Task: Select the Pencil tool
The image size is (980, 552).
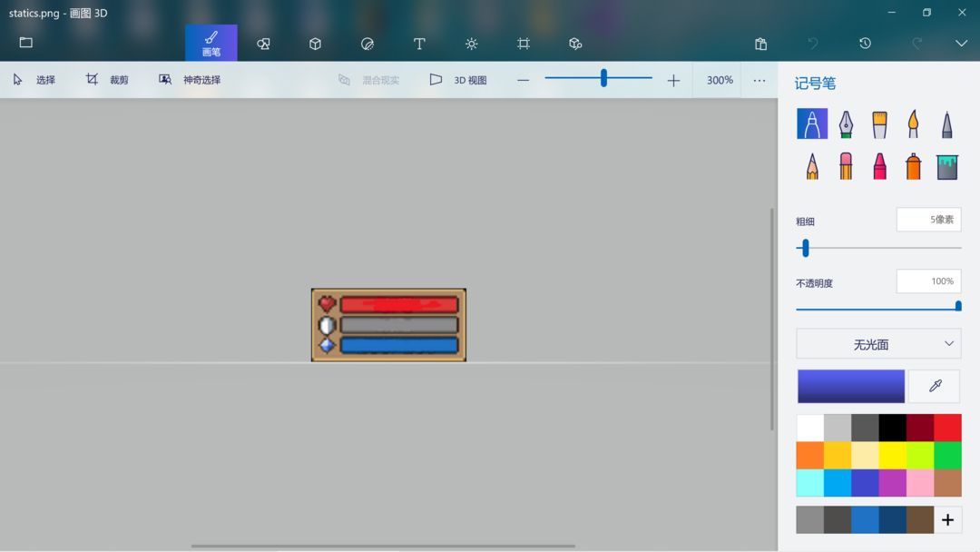Action: pos(812,166)
